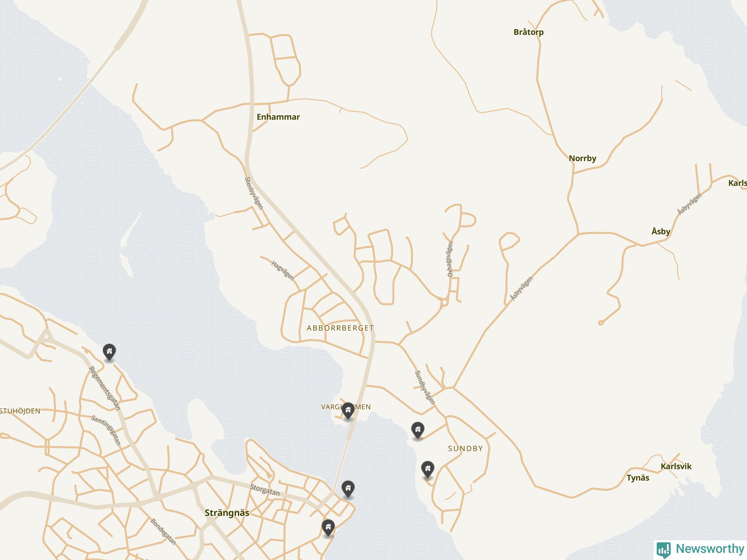747x560 pixels.
Task: Select the Karlsvik place label
Action: coord(676,466)
